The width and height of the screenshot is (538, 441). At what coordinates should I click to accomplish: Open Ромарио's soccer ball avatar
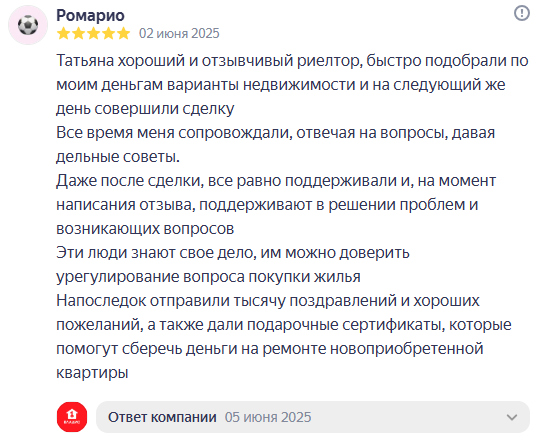[28, 25]
